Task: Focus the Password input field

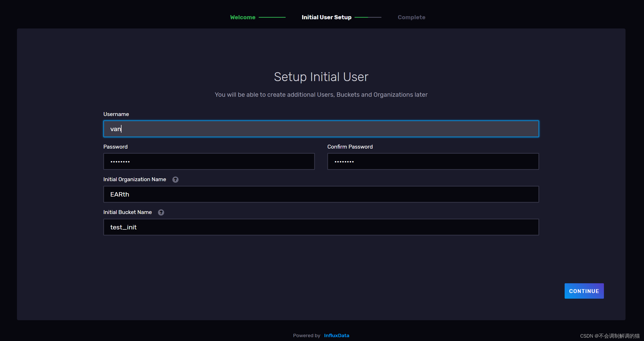Action: point(209,161)
